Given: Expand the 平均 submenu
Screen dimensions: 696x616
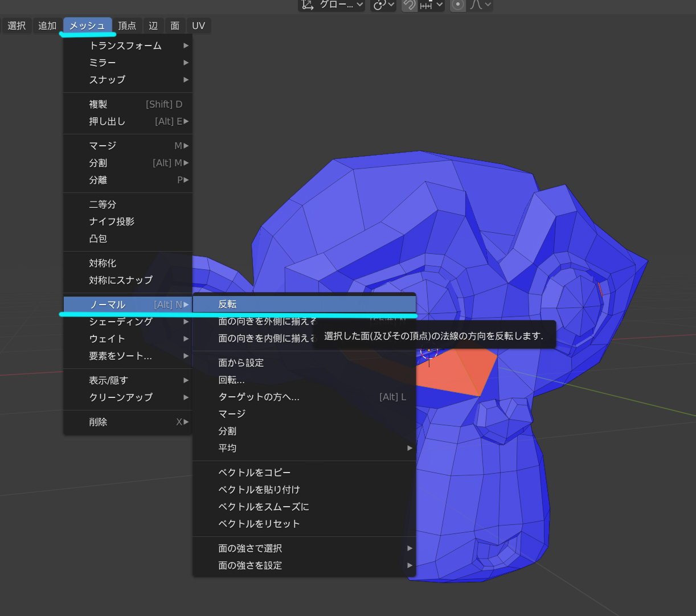Looking at the screenshot, I should tap(305, 448).
